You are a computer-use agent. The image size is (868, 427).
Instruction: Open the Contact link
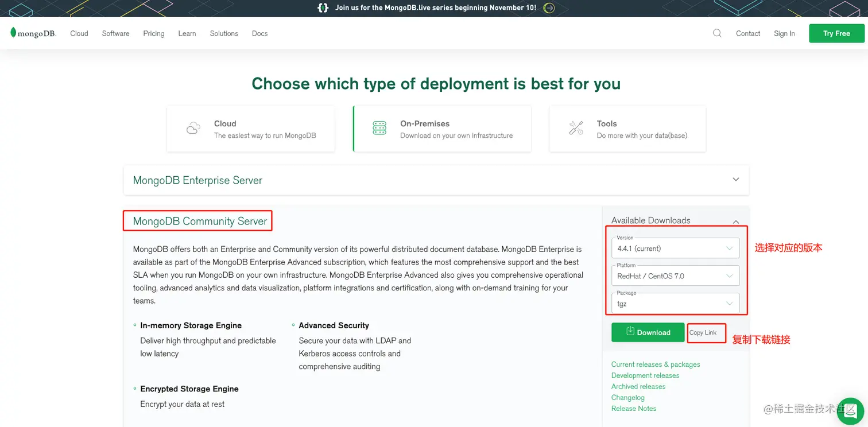pos(748,33)
